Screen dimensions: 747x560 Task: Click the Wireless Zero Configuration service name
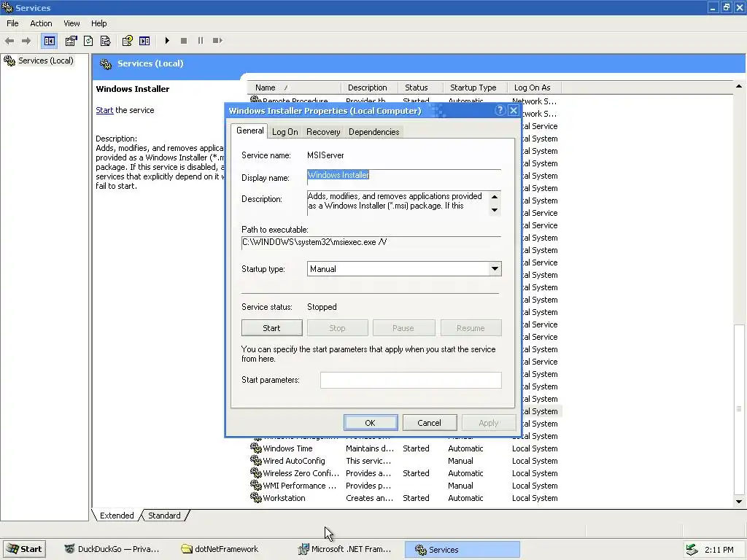point(301,473)
